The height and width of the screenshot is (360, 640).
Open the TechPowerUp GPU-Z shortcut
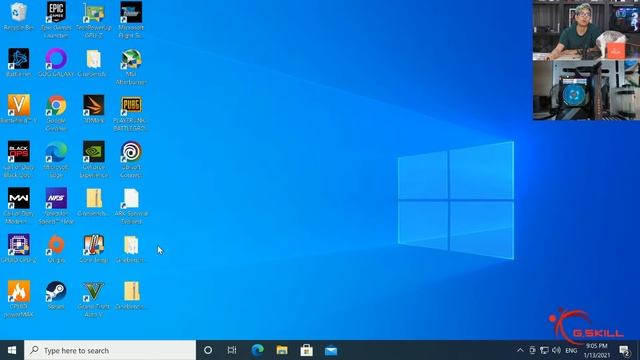pyautogui.click(x=93, y=20)
